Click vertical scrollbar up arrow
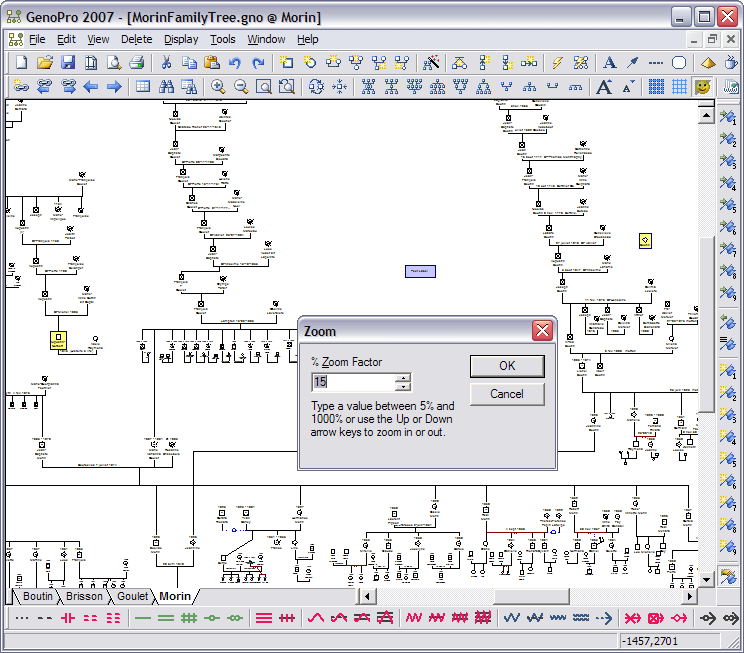This screenshot has width=744, height=653. pyautogui.click(x=707, y=115)
